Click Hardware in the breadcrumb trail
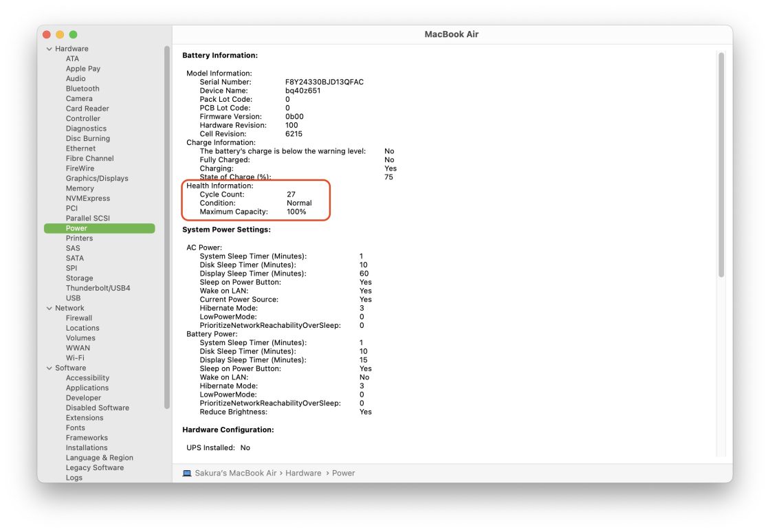Screen dimensions: 770x532 click(303, 473)
